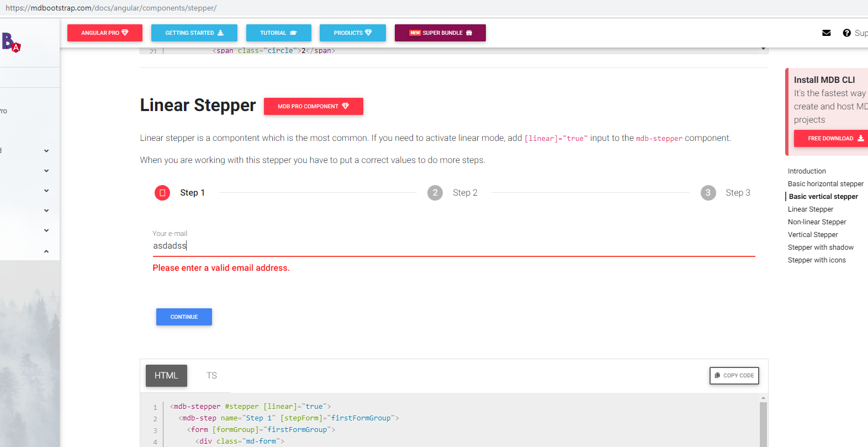Select the Step 3 circle
868x447 pixels.
coord(708,193)
